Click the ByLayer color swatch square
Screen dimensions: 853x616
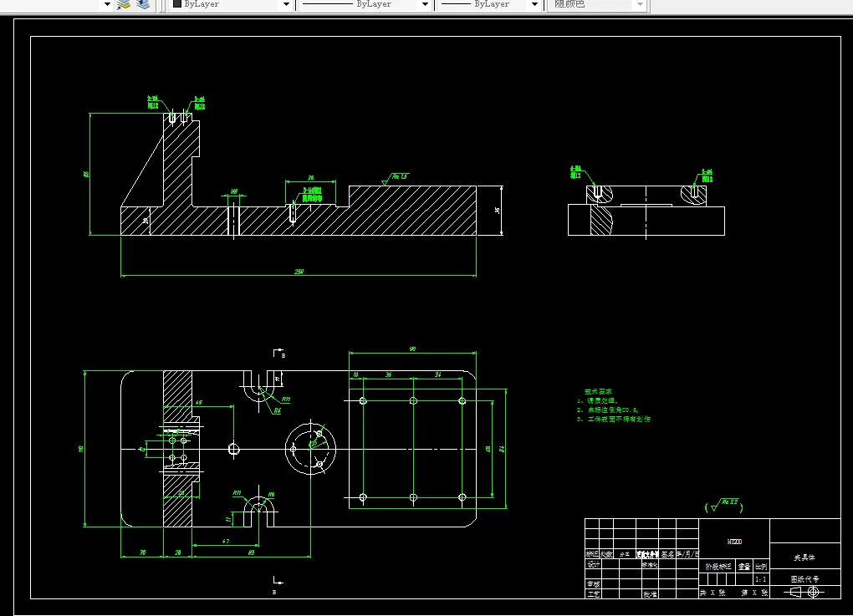[176, 4]
